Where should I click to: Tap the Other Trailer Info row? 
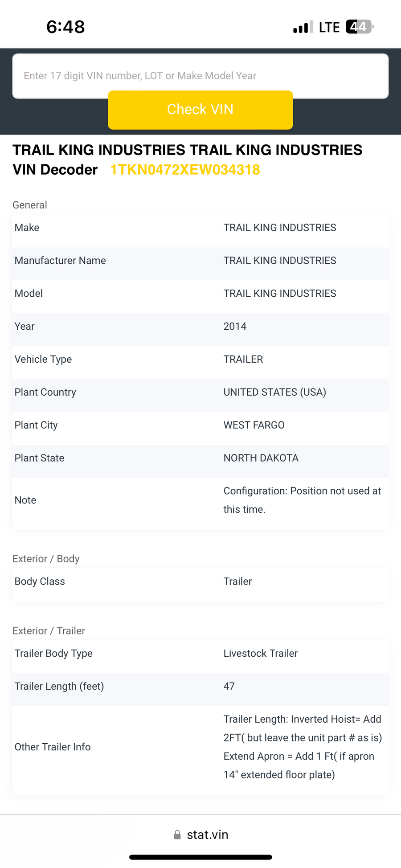point(200,747)
